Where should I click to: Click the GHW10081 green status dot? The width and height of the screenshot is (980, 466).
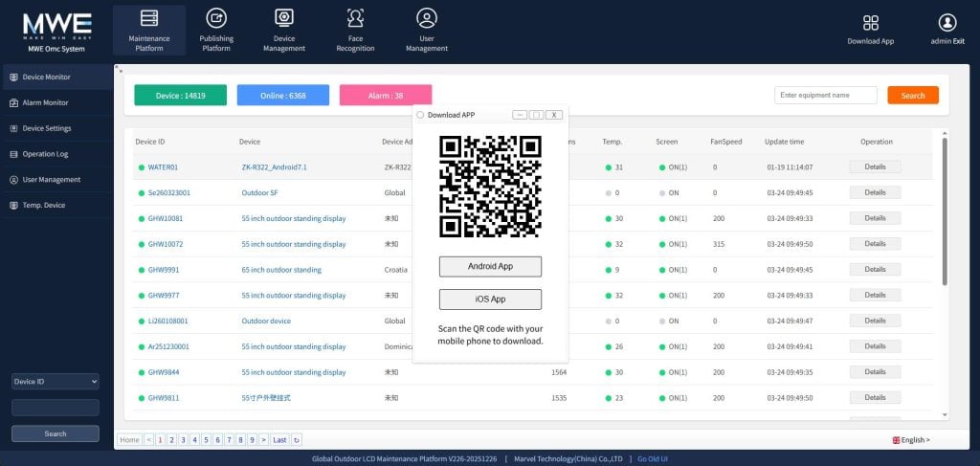coord(142,218)
